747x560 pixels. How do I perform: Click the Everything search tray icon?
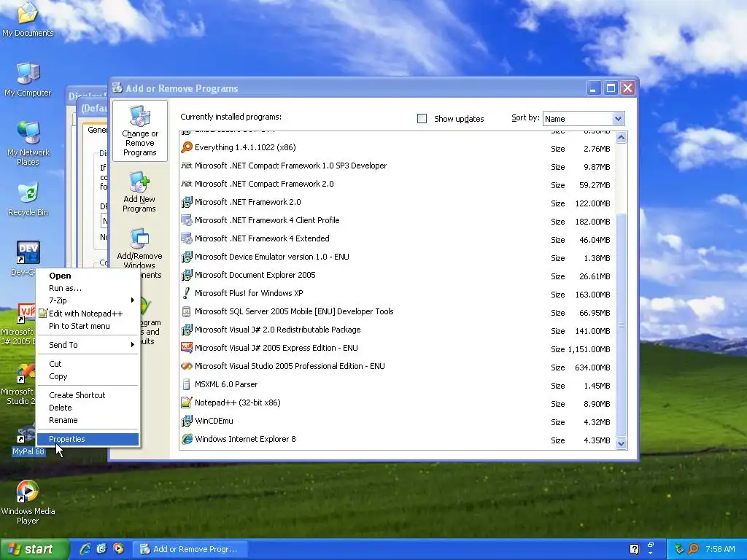click(693, 549)
